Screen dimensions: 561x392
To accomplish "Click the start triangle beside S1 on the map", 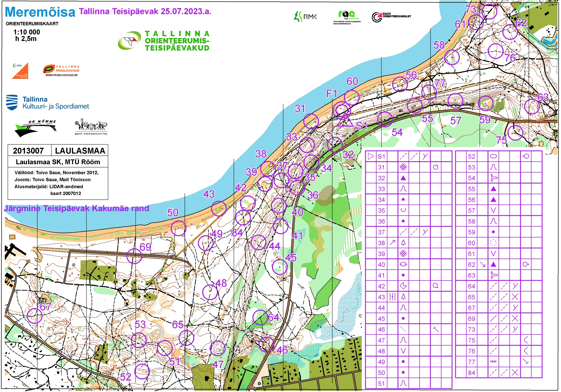I will pyautogui.click(x=345, y=121).
